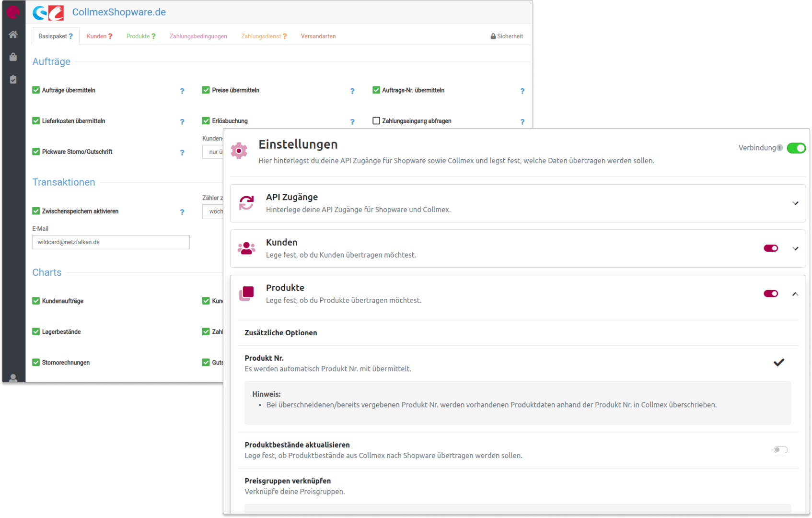Click the Produkte stacked squares icon
Screen dimensions: 812x518
tap(246, 294)
